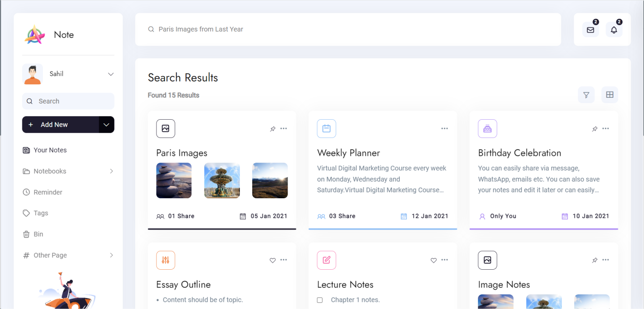Open the stacked stones thumbnail in Paris Images
Viewport: 644px width, 309px height.
[x=174, y=180]
